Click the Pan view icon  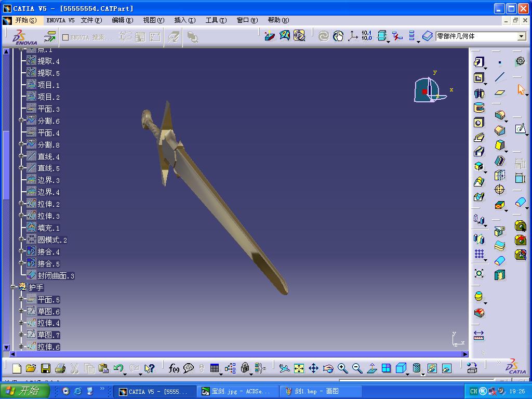coord(313,368)
